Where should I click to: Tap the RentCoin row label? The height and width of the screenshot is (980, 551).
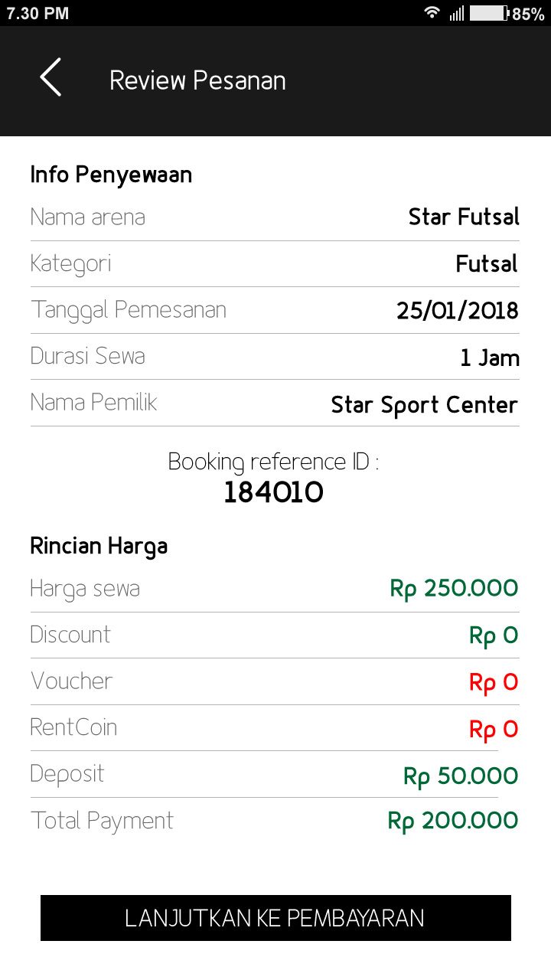click(73, 727)
